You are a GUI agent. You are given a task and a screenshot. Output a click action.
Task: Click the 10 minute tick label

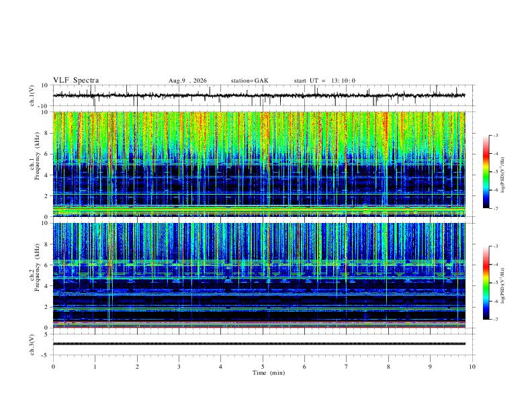(472, 367)
